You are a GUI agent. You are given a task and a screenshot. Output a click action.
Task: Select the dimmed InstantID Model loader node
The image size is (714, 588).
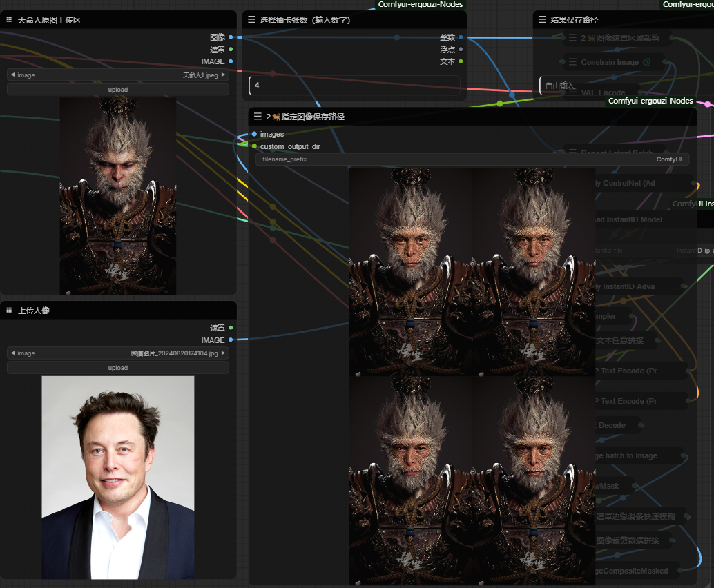tap(646, 220)
